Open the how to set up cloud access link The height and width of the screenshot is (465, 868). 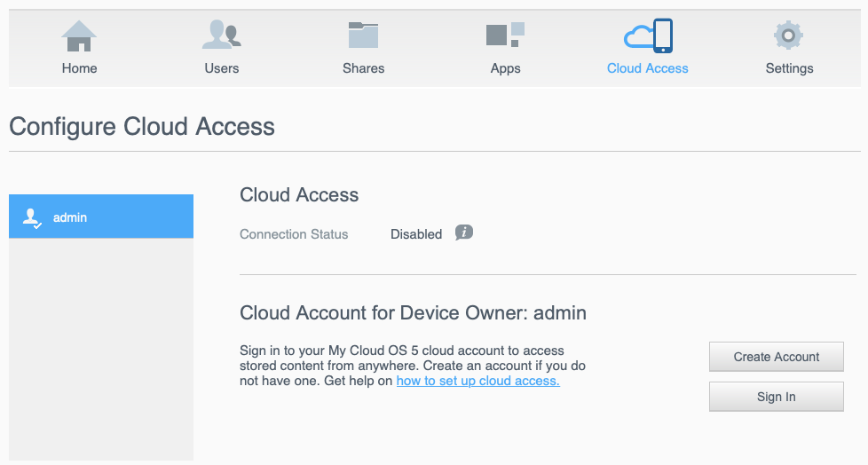[x=477, y=381]
